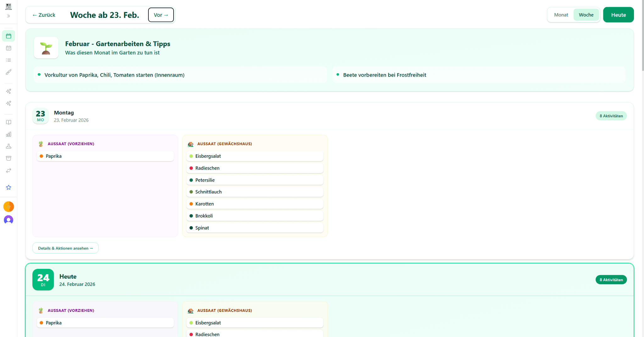Click the blue star icon
This screenshot has width=644, height=337.
click(8, 188)
